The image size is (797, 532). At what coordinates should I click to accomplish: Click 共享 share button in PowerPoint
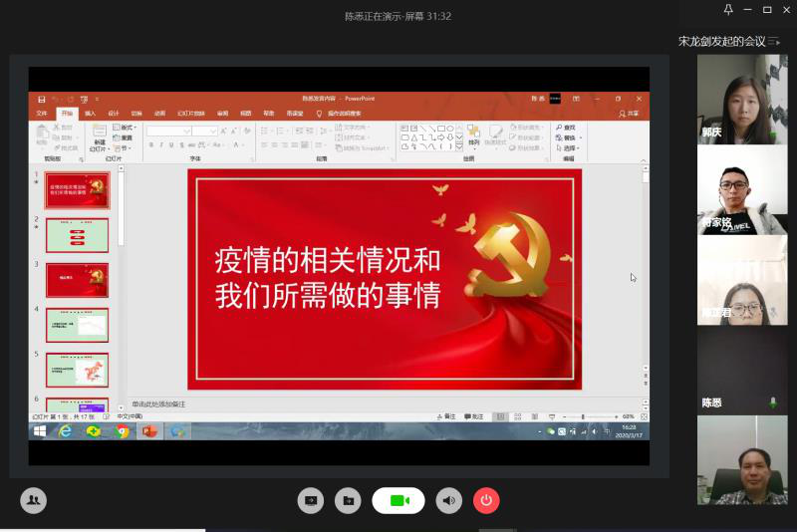(629, 114)
